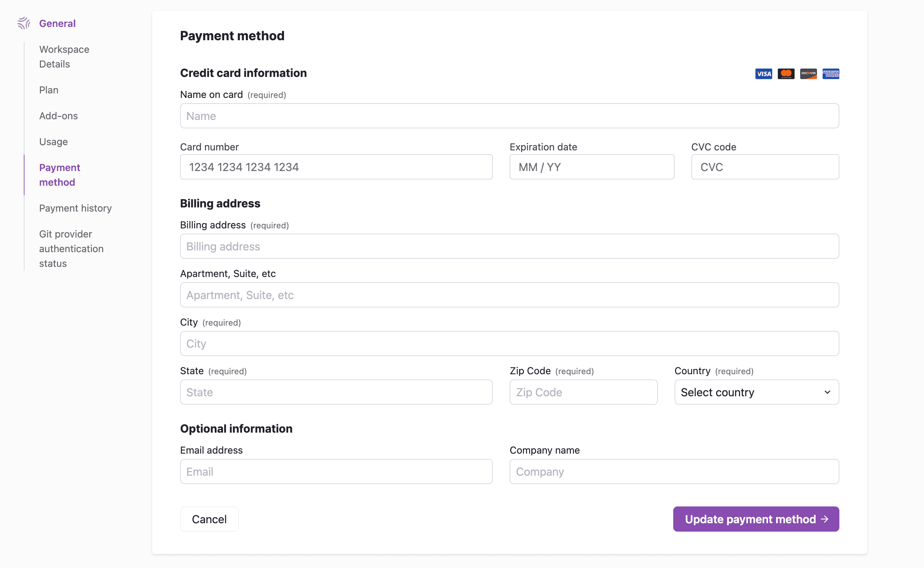
Task: Click into the Card number field
Action: point(336,167)
